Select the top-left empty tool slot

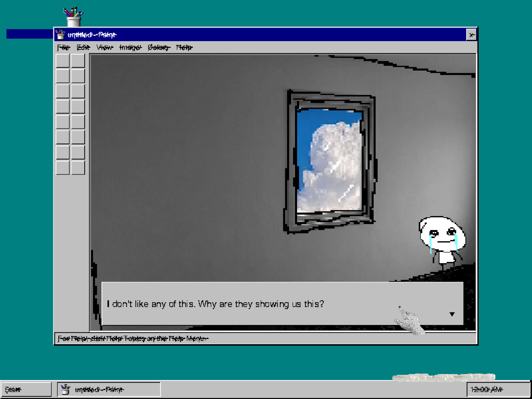[x=63, y=61]
